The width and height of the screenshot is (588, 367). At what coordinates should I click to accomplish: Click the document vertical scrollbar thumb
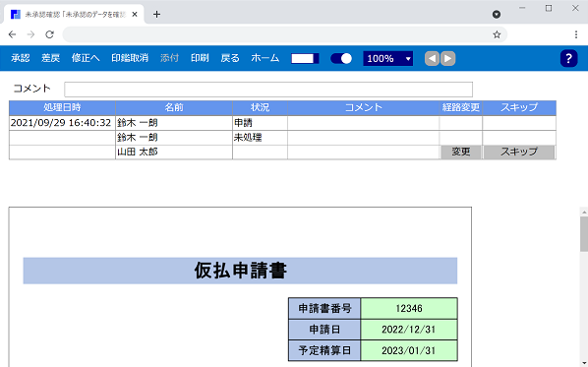pos(584,234)
